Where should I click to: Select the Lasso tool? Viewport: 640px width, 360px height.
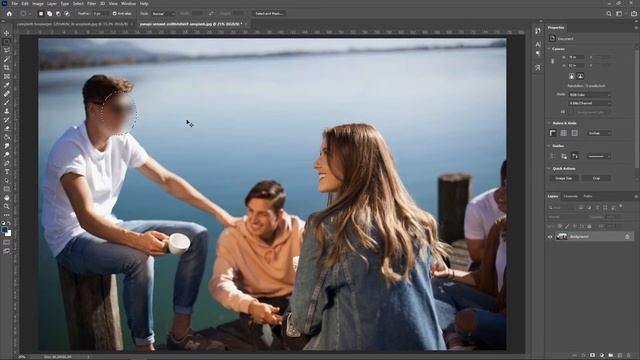(7, 50)
